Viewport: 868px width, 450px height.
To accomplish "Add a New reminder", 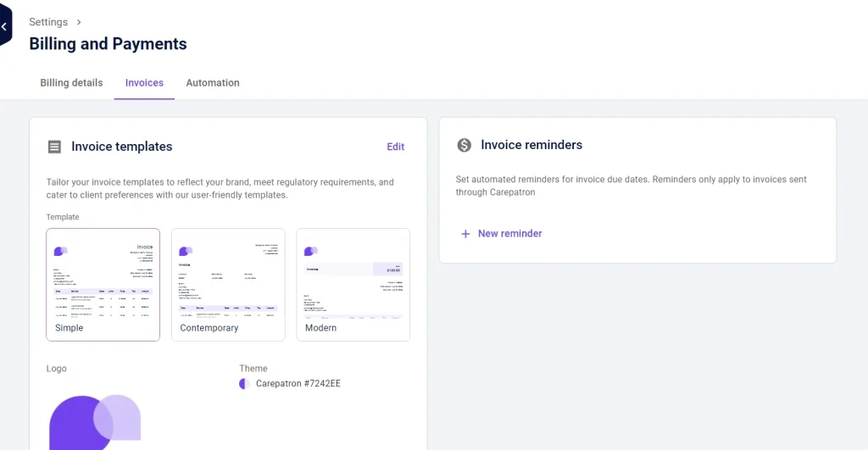I will coord(501,234).
